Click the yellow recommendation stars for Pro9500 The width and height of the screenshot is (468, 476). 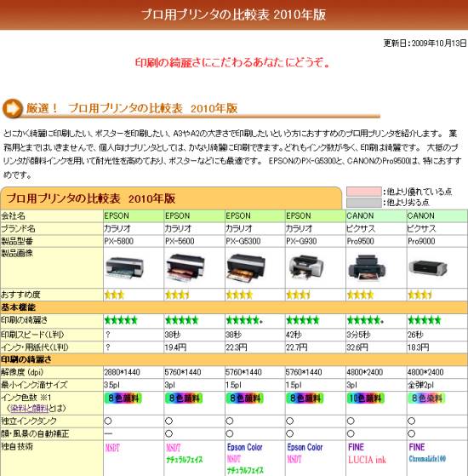click(360, 295)
